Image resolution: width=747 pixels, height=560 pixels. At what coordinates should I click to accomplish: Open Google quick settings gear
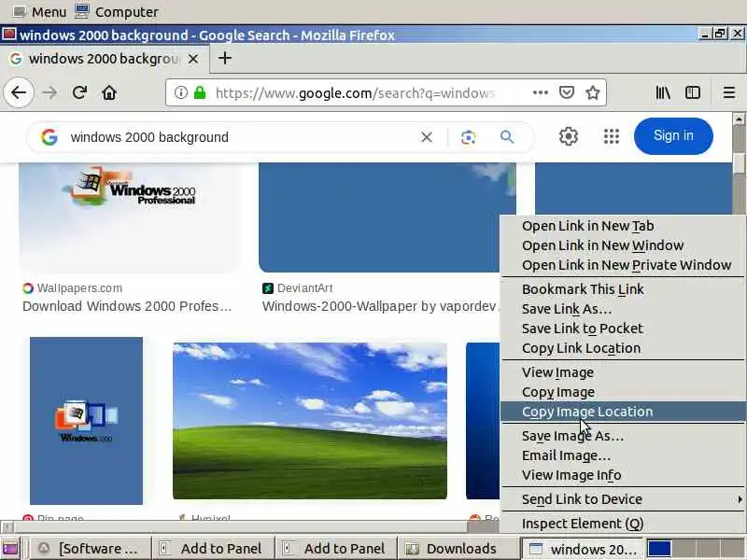[x=569, y=136]
